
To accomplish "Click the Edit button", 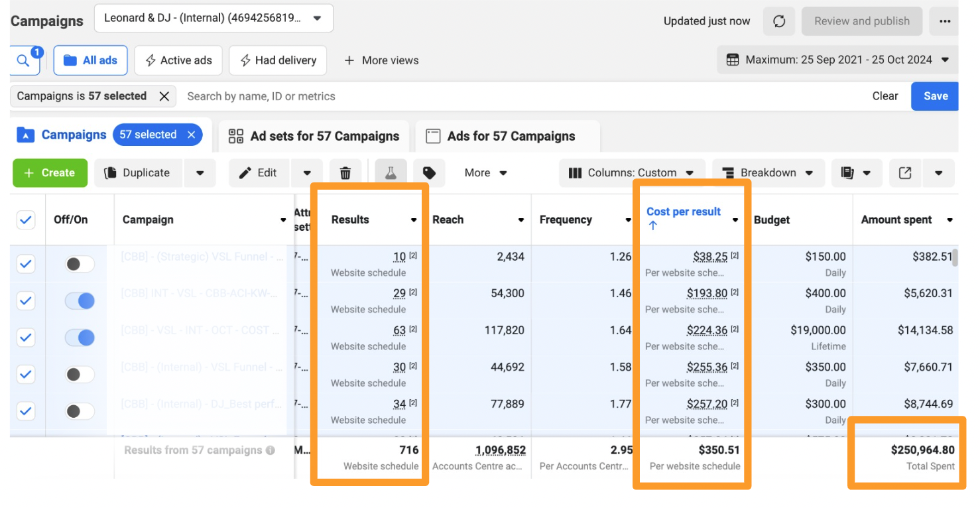I will tap(259, 173).
